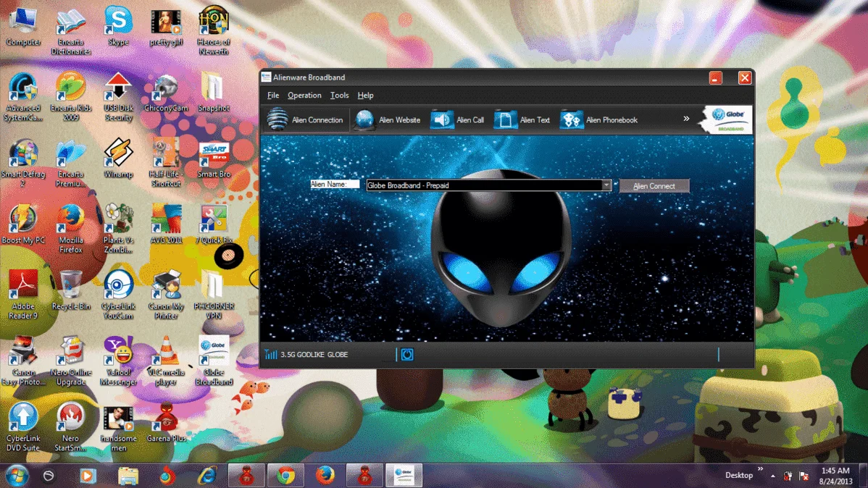The width and height of the screenshot is (868, 488).
Task: Open Half Life Shortcut icon
Action: tap(166, 163)
